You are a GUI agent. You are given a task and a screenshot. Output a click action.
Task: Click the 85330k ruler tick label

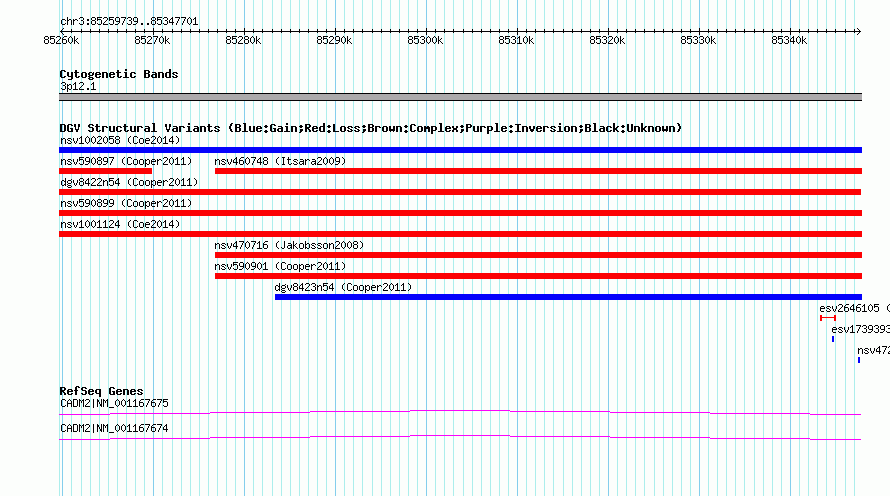(x=698, y=40)
